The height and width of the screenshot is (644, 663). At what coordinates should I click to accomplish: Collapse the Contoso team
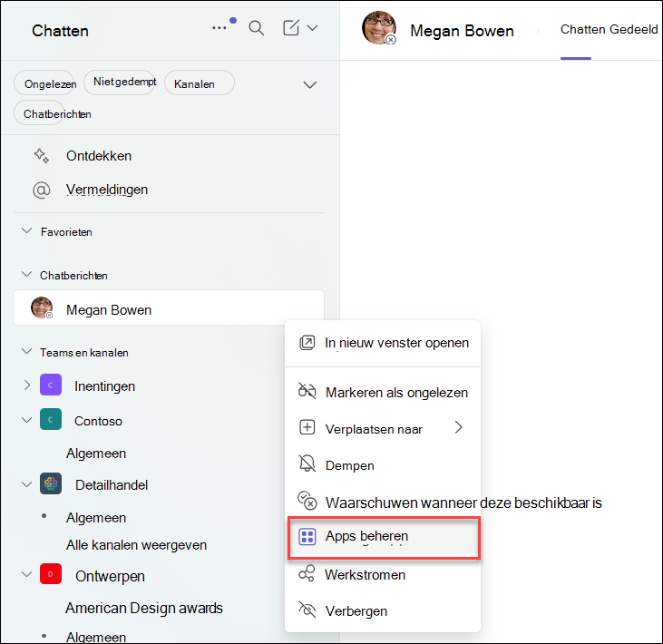[26, 420]
